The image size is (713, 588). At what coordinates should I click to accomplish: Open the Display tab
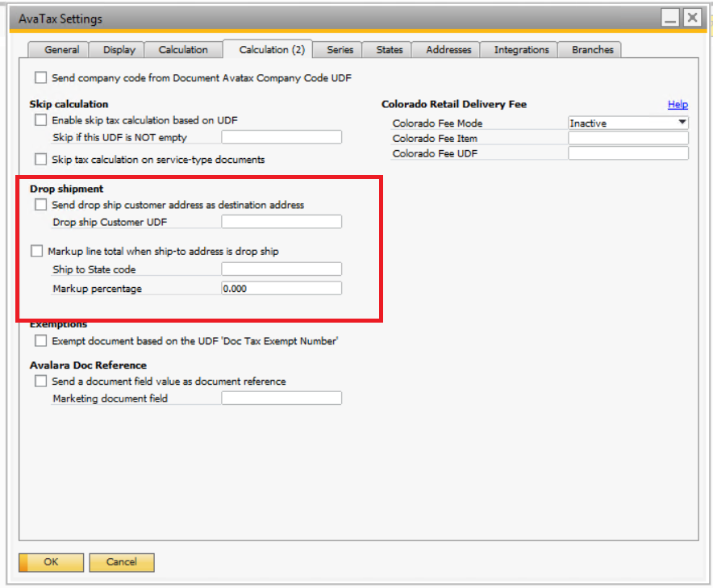[117, 49]
